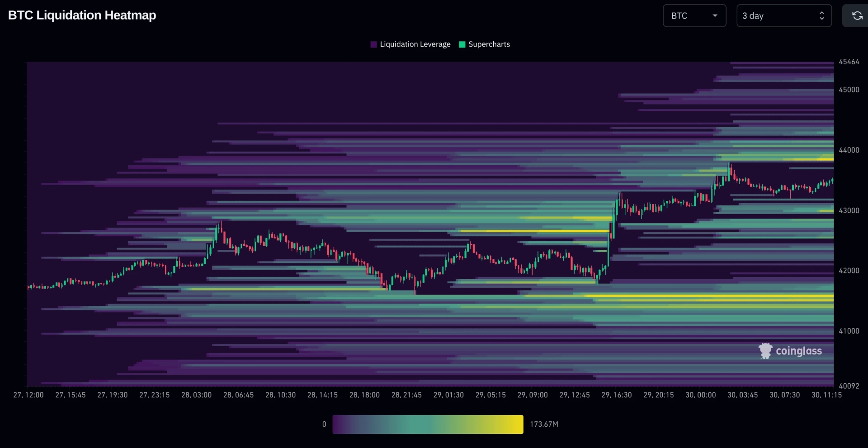The height and width of the screenshot is (448, 868).
Task: Click the 30, 11:15 time label
Action: click(x=827, y=395)
